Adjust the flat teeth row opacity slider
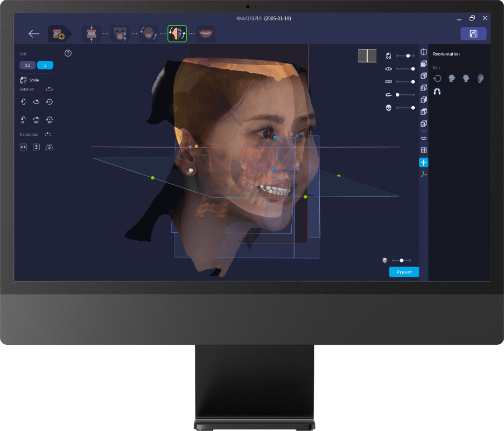The image size is (504, 431). point(405,82)
